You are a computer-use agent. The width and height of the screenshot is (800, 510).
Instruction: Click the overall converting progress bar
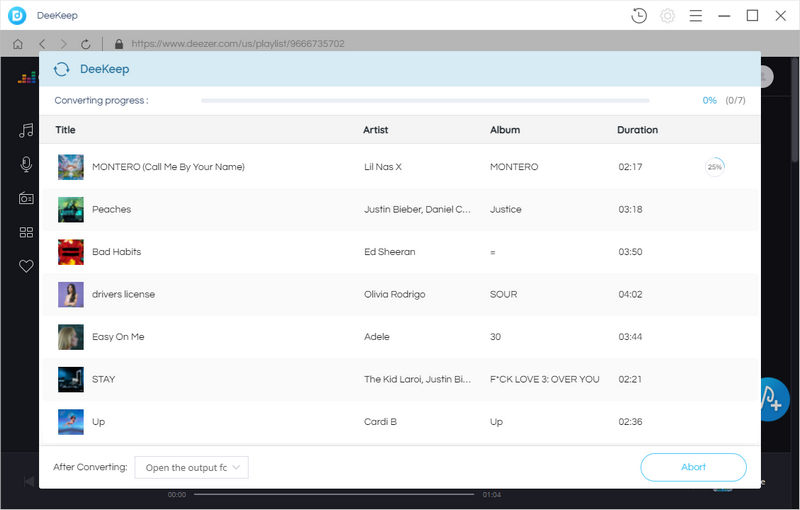pyautogui.click(x=425, y=100)
